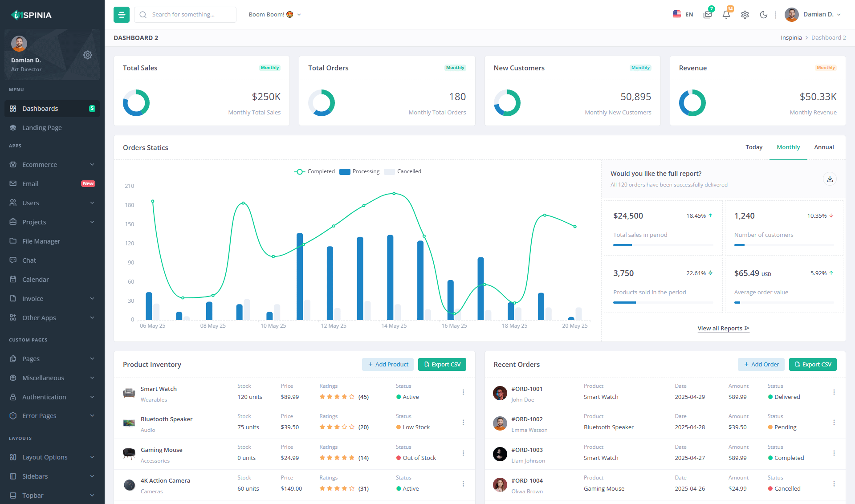Select the Today tab in Orders Statics

point(754,147)
